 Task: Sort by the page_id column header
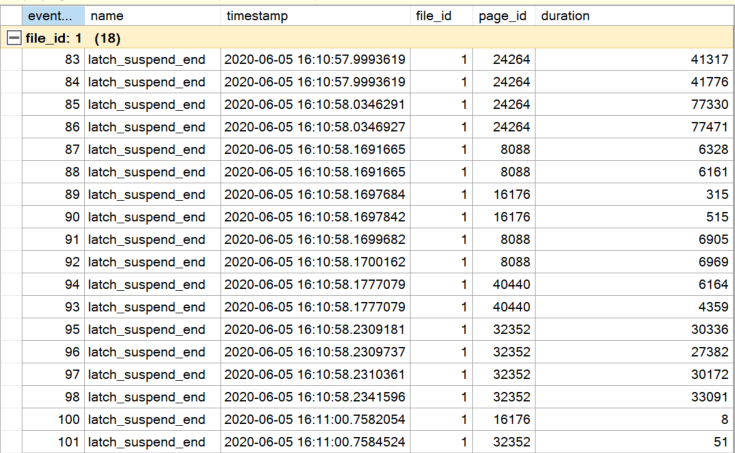pos(503,16)
